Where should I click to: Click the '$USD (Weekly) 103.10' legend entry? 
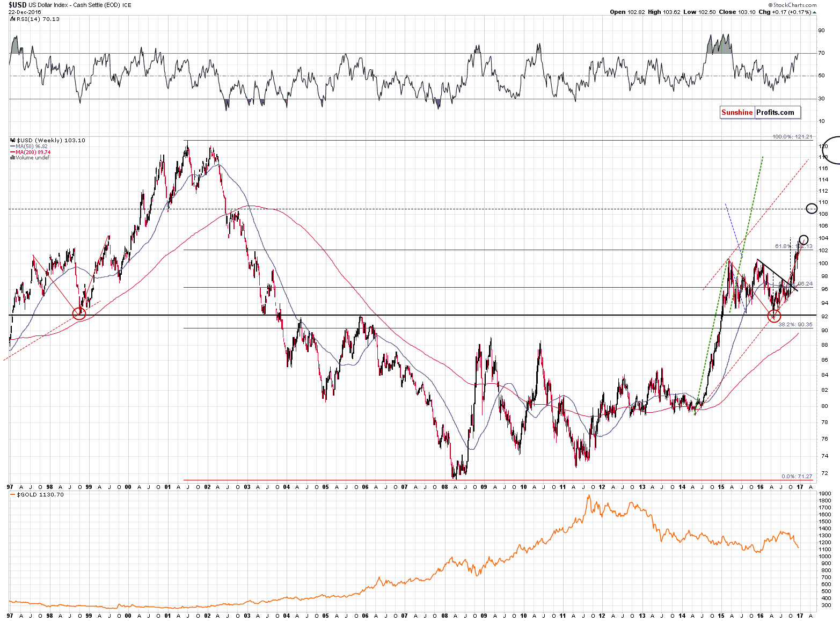[51, 140]
